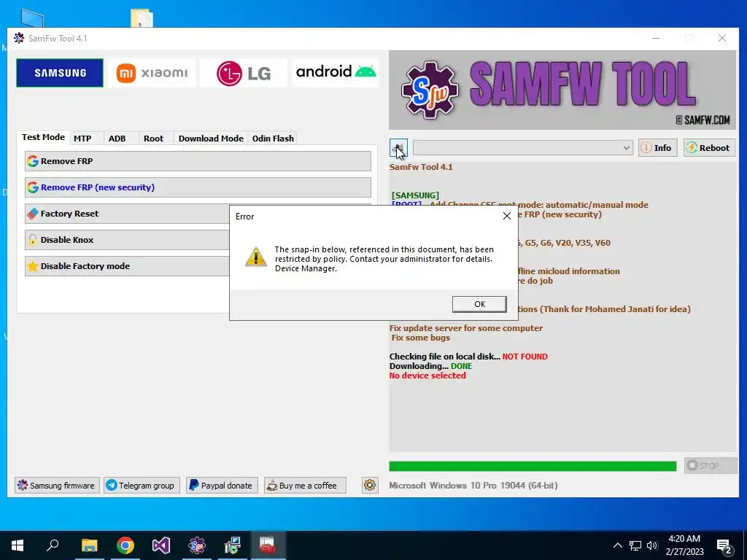Click the warning triangle icon in dialog
The width and height of the screenshot is (747, 560).
coord(256,257)
